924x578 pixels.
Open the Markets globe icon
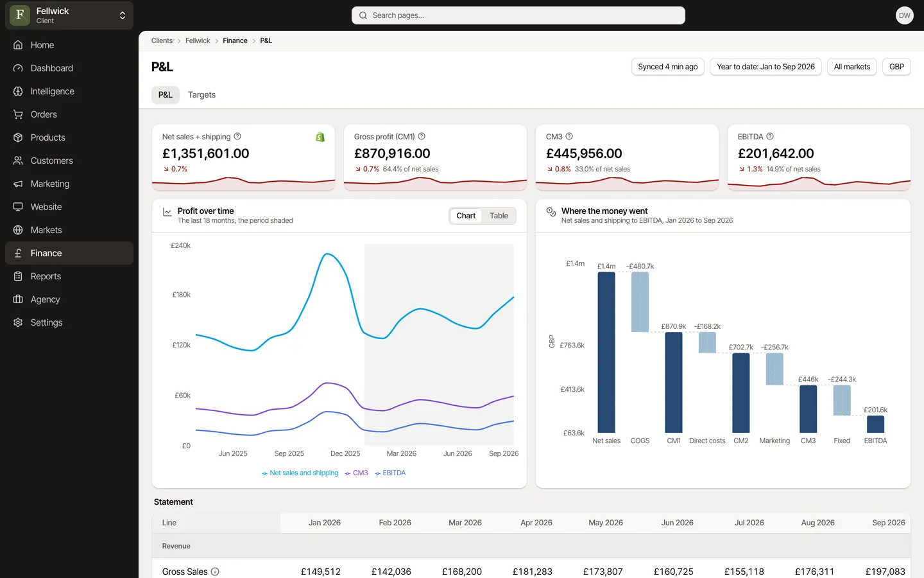coord(18,230)
